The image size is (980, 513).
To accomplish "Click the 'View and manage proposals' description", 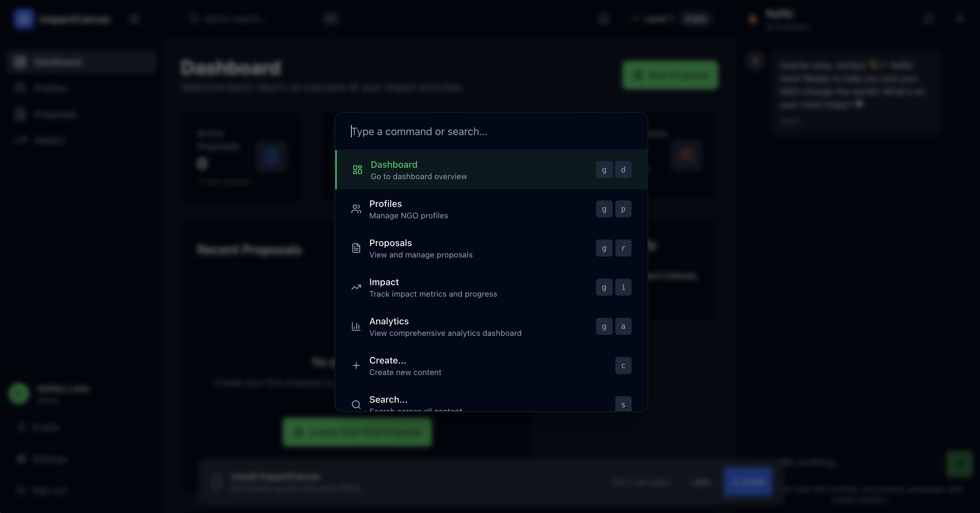I will pyautogui.click(x=421, y=255).
